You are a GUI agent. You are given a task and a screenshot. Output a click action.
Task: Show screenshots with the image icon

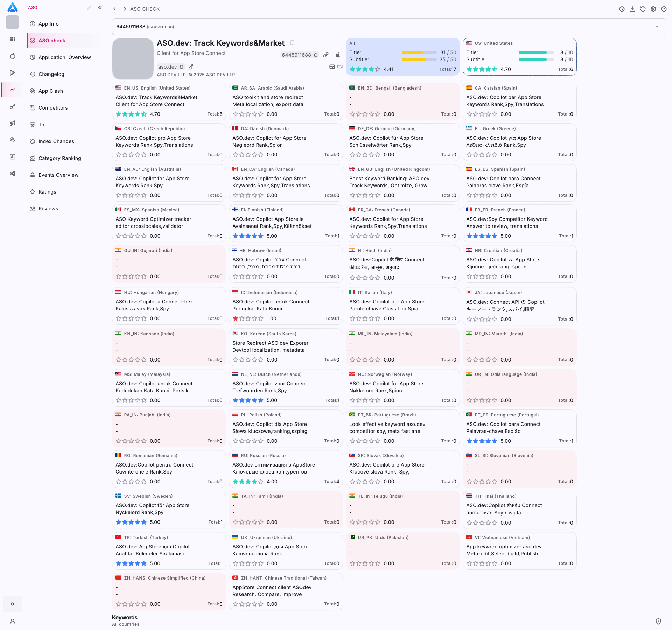click(x=332, y=67)
